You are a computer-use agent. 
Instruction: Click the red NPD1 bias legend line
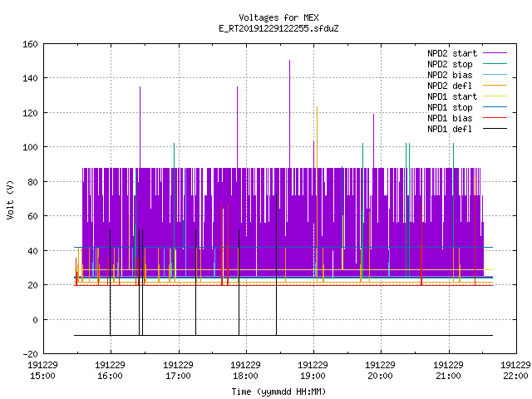tap(495, 118)
